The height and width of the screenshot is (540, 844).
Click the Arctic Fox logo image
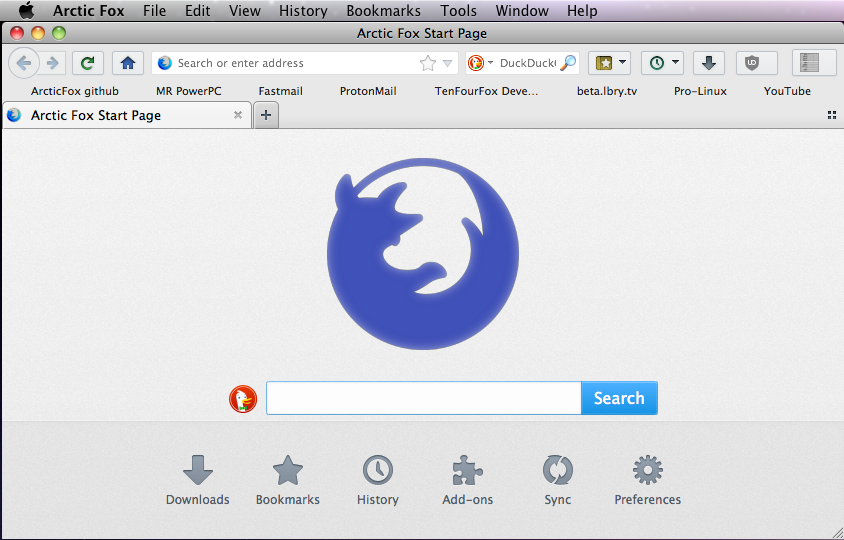pos(423,254)
